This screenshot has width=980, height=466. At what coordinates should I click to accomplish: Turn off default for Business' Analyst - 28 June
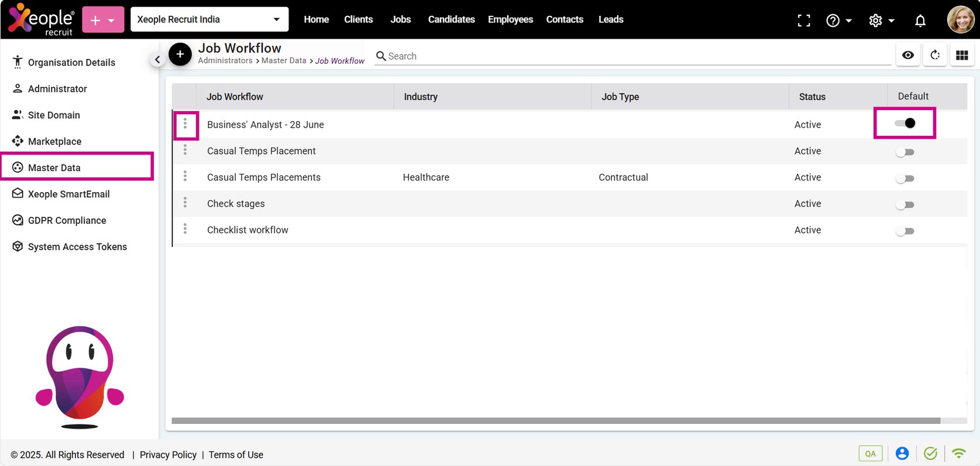pyautogui.click(x=905, y=123)
